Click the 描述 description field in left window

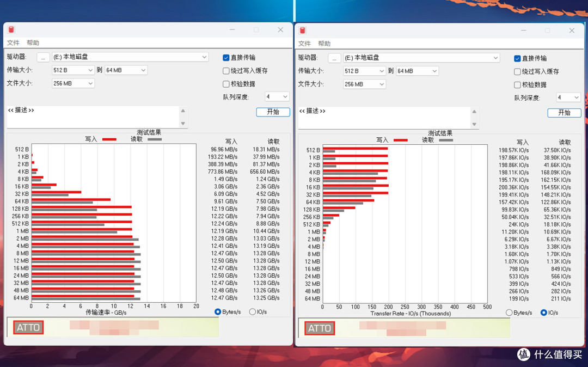93,117
